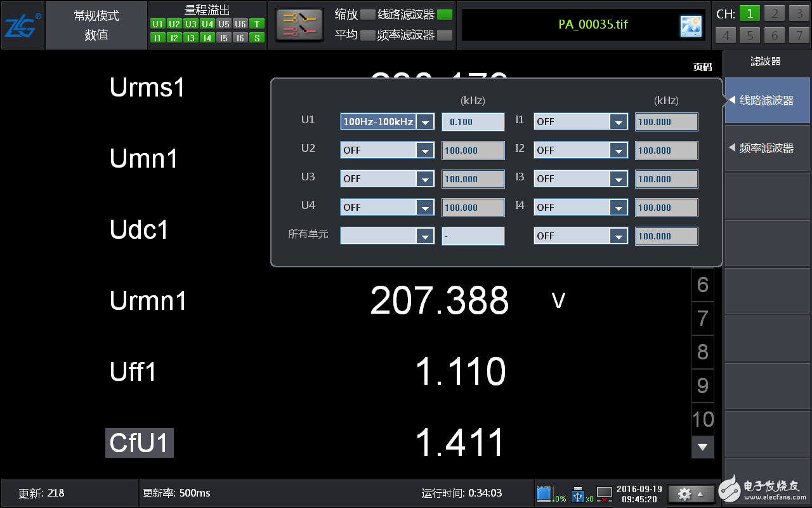Select 线路滤波器 in the right menu

[x=767, y=100]
